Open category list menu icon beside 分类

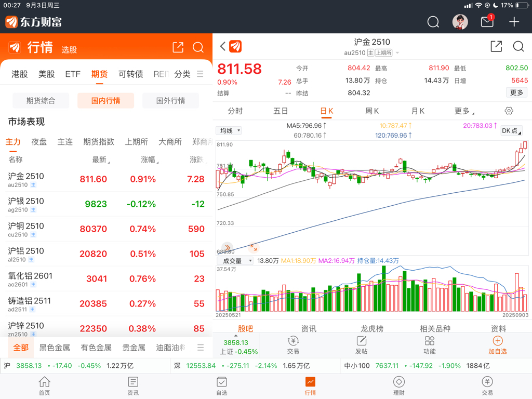pyautogui.click(x=200, y=74)
